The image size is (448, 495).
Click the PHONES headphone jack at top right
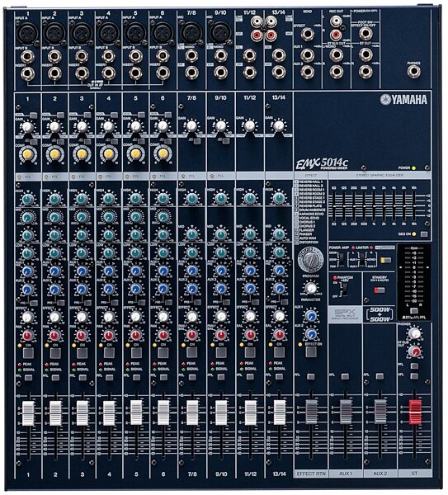(x=413, y=72)
